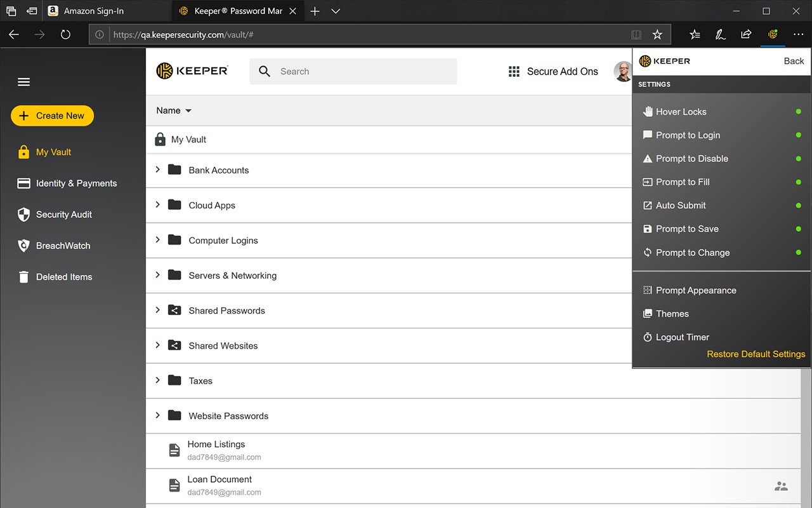Expand the Website Passwords folder chevron
This screenshot has width=812, height=508.
pos(158,415)
